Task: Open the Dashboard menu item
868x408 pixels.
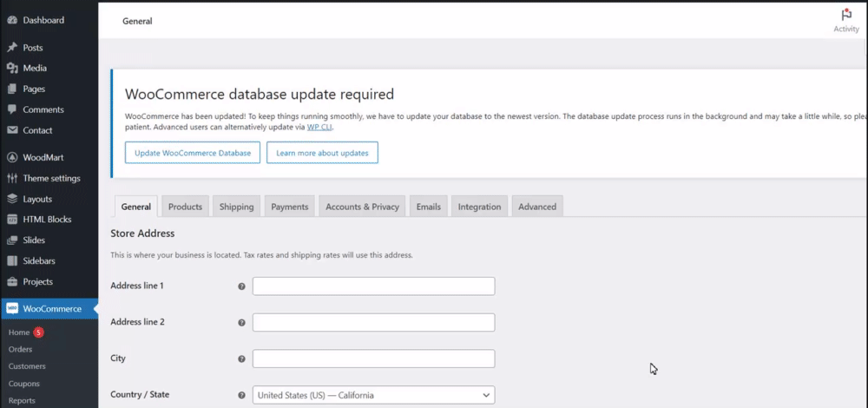Action: click(x=49, y=21)
